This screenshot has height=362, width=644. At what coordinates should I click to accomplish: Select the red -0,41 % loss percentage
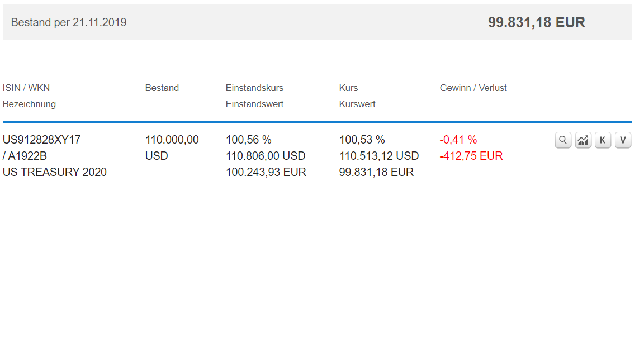point(458,140)
